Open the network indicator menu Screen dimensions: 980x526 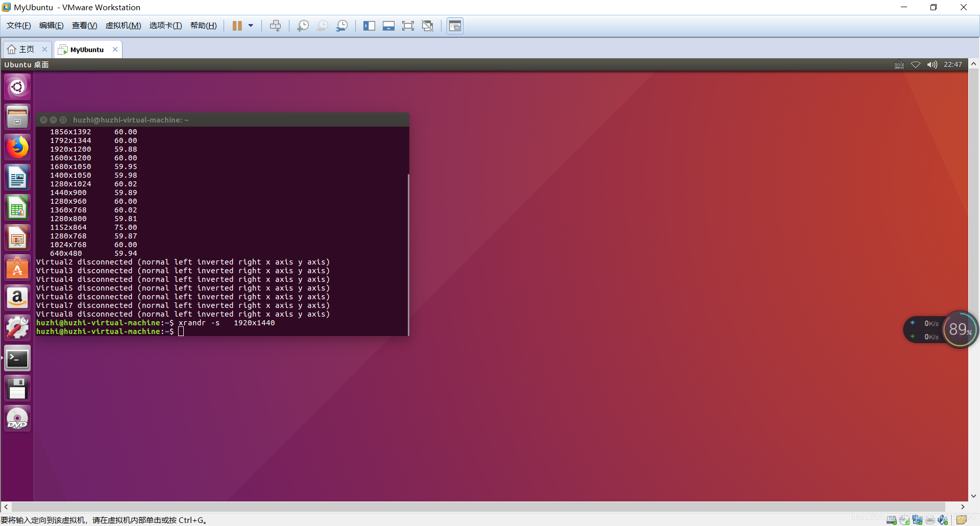tap(916, 65)
